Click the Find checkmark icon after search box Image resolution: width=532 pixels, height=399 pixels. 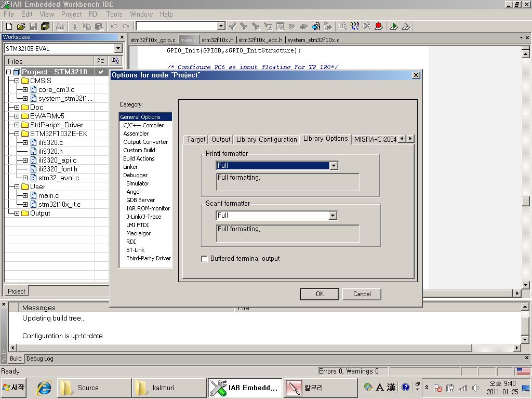click(x=232, y=26)
